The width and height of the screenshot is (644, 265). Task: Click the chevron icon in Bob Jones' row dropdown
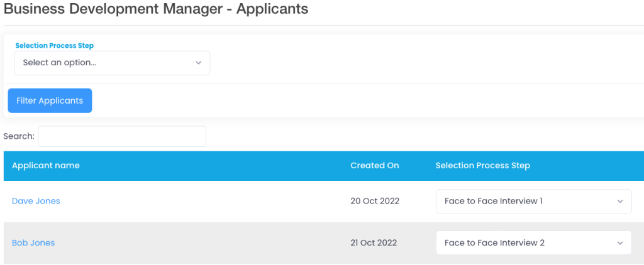click(619, 243)
